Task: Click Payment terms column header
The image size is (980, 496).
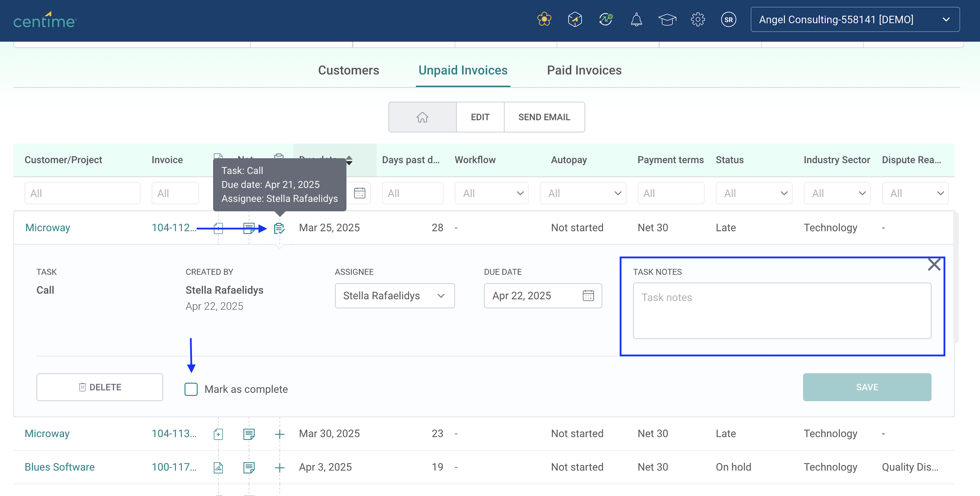Action: (670, 160)
